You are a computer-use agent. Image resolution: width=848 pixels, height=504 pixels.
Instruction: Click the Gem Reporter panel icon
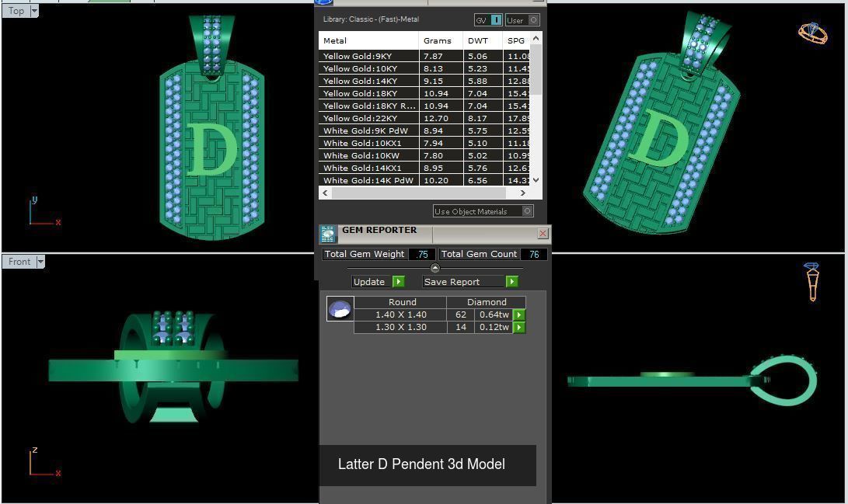327,234
